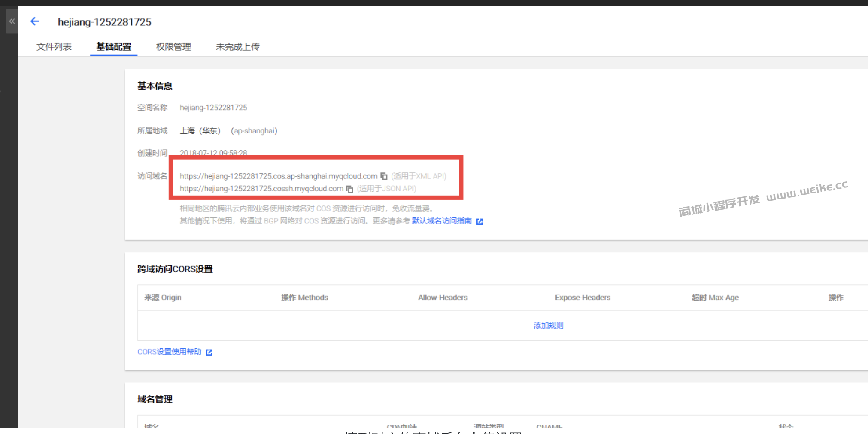Click the 适用于JSON API note

pyautogui.click(x=386, y=189)
